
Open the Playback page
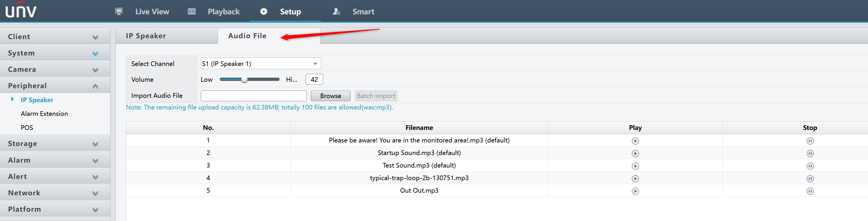(x=224, y=11)
